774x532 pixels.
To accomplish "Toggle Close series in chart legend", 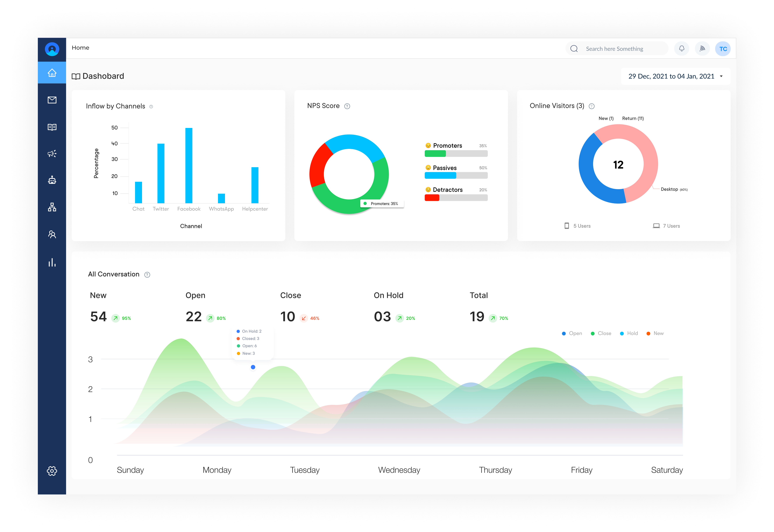I will (x=601, y=333).
